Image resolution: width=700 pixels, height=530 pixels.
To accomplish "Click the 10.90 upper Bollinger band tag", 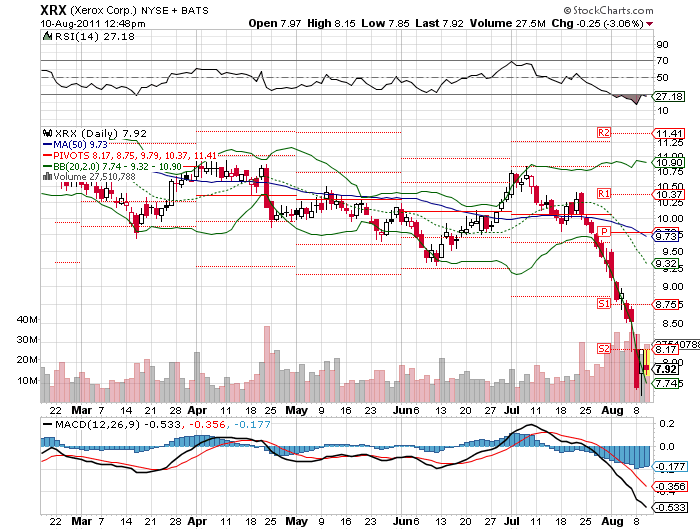I will [668, 163].
